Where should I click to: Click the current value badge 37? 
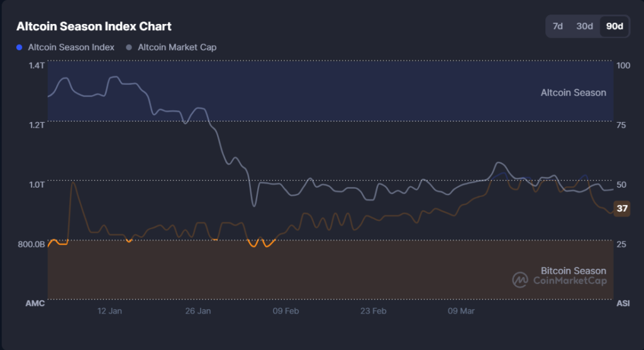point(622,208)
